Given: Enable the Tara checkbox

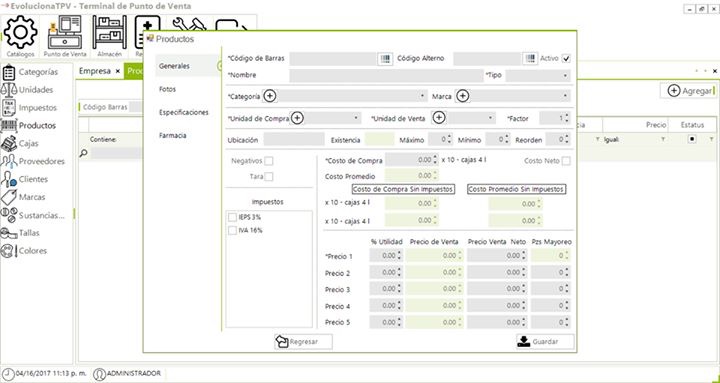Looking at the screenshot, I should [x=269, y=177].
